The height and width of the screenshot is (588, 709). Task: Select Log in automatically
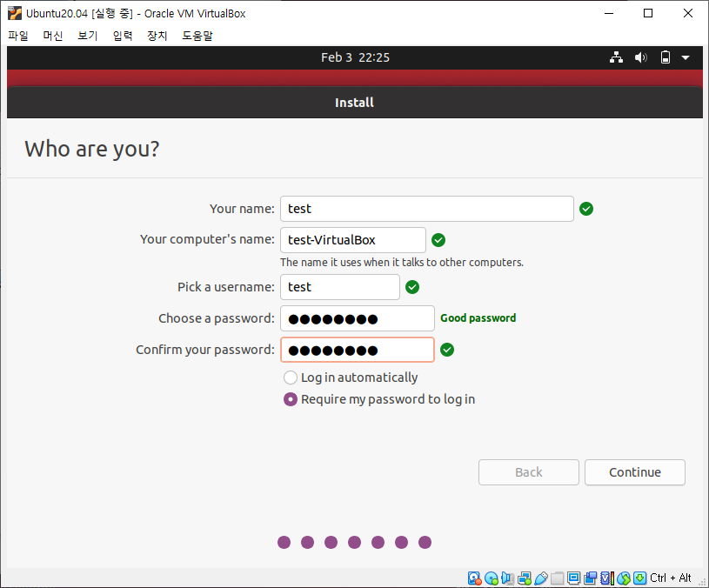point(351,378)
